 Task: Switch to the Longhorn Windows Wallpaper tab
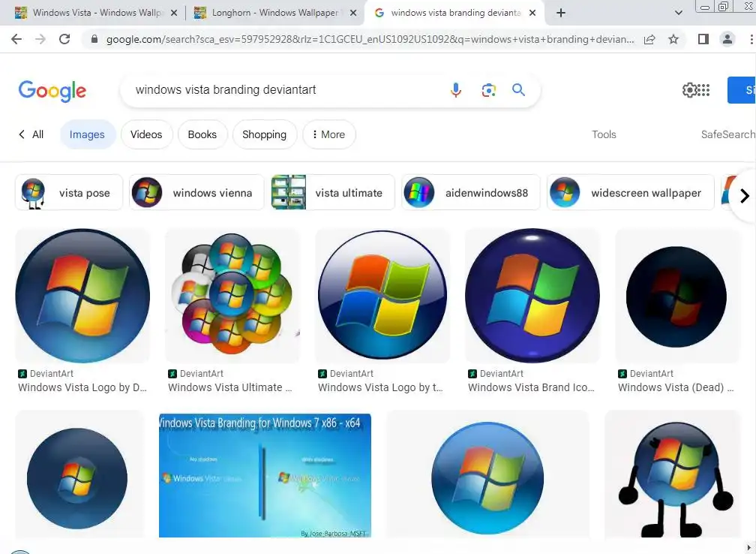point(274,13)
